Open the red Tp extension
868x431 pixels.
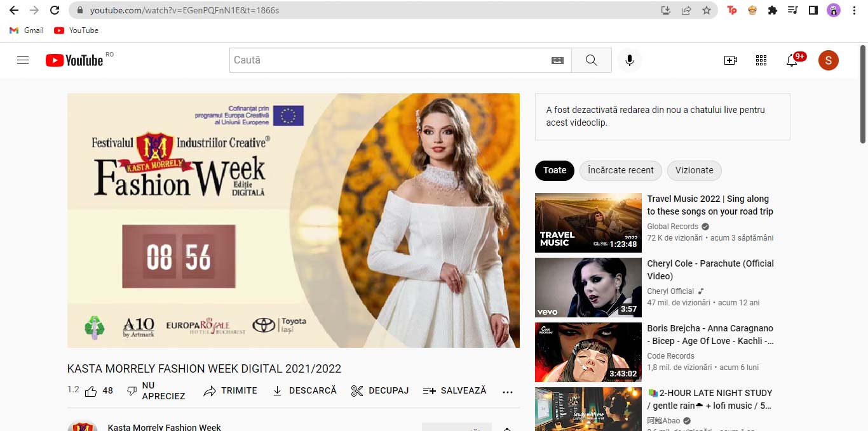[x=732, y=10]
